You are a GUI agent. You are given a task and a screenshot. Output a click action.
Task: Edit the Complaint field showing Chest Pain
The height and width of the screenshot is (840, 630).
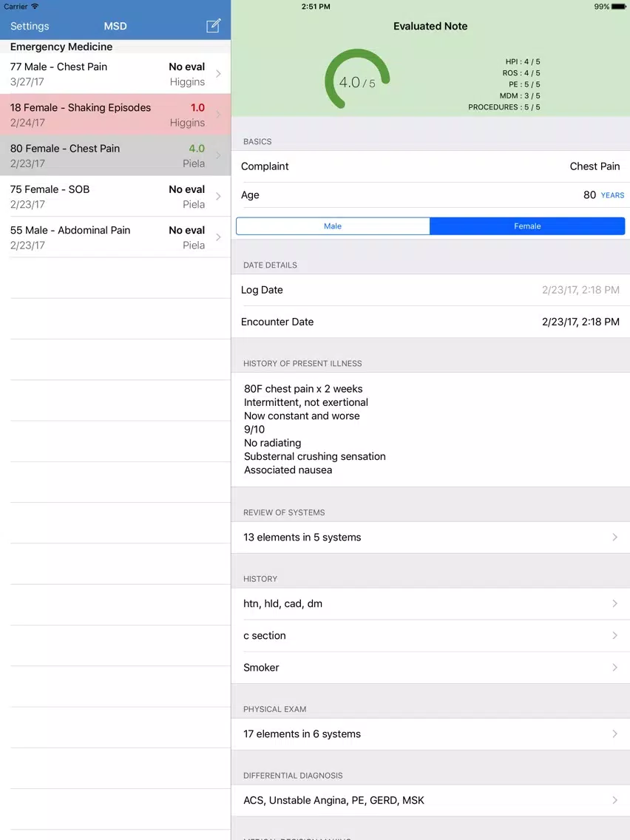(x=430, y=166)
